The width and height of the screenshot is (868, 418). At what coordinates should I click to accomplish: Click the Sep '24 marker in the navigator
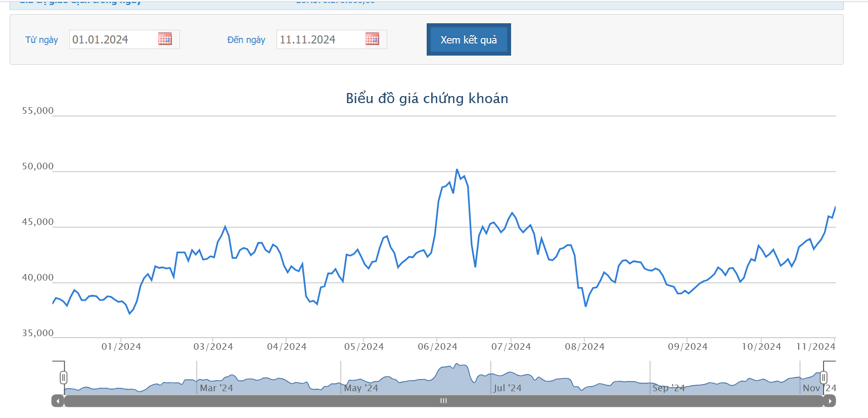[668, 388]
